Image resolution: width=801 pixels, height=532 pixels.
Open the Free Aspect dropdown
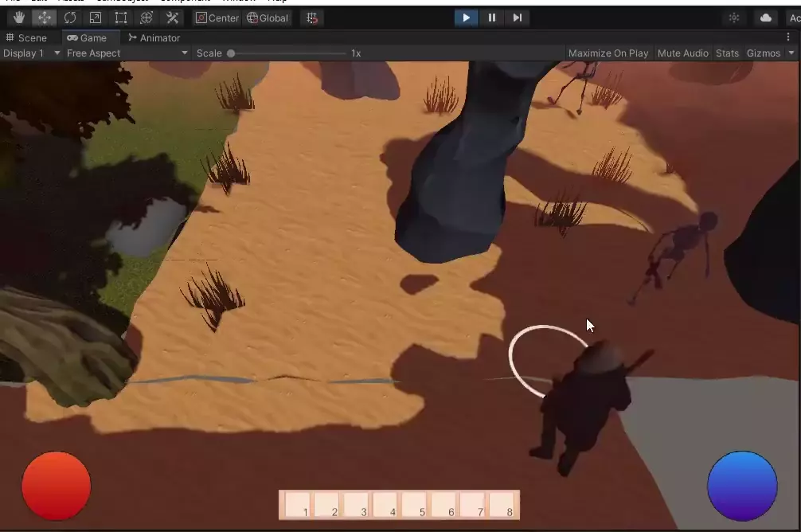[x=127, y=53]
